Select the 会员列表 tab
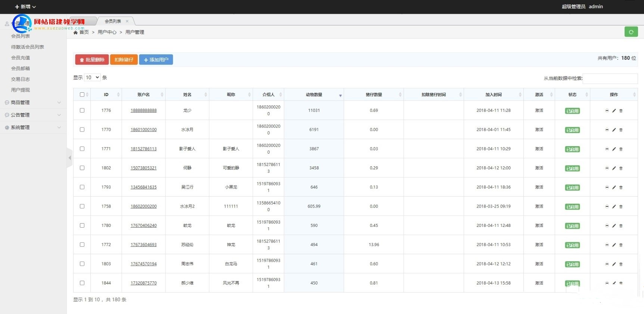This screenshot has width=644, height=314. pos(113,21)
